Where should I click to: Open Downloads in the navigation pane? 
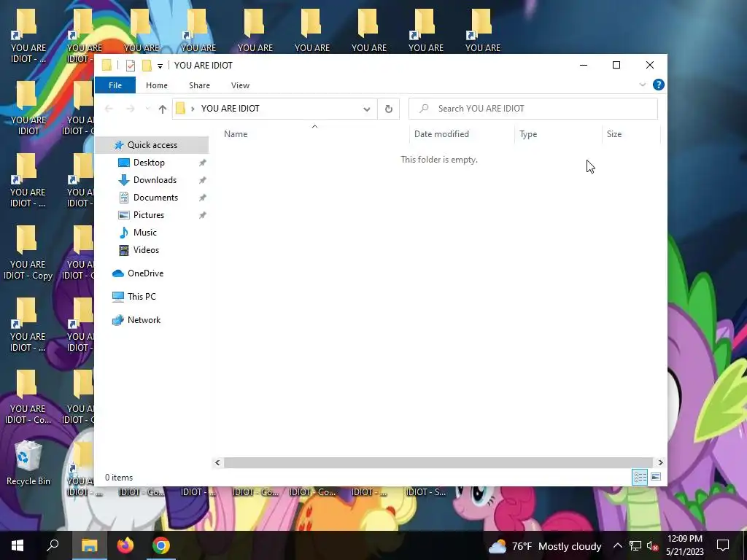pyautogui.click(x=155, y=180)
